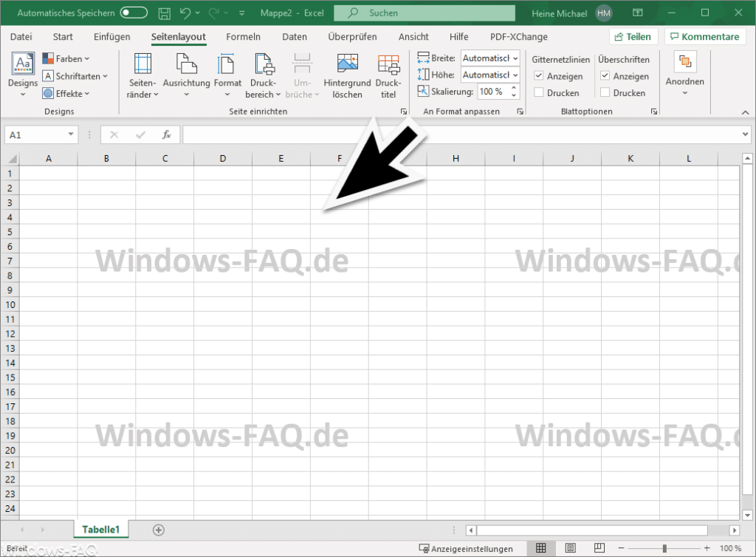
Task: Click the save disk icon
Action: click(165, 13)
